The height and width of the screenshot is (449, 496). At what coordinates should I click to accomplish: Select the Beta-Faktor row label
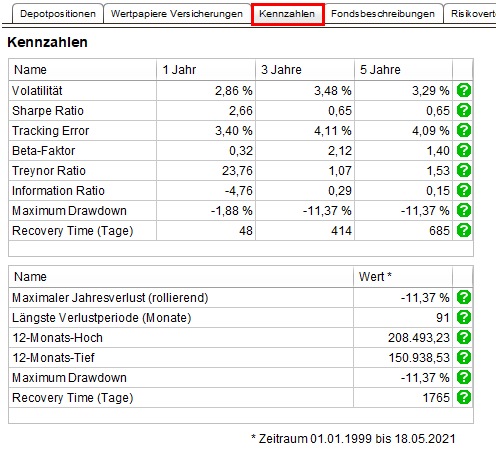tap(43, 151)
